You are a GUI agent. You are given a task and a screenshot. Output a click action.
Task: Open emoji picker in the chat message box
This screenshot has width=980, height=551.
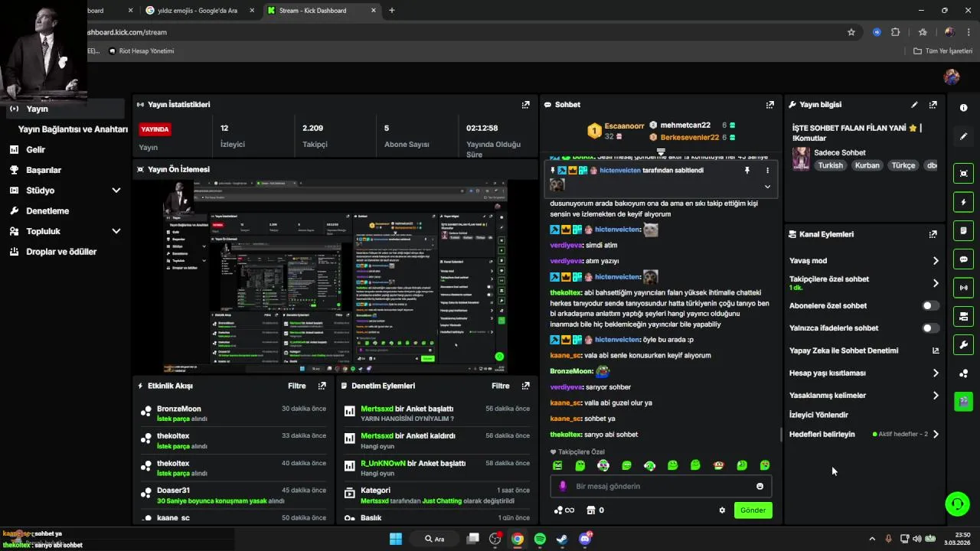759,486
